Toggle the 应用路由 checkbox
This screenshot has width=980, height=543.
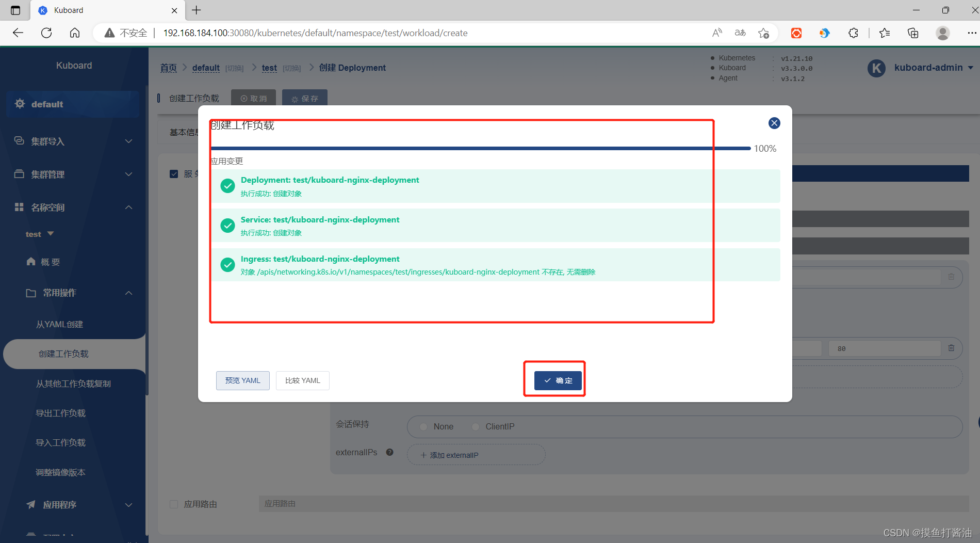(174, 504)
